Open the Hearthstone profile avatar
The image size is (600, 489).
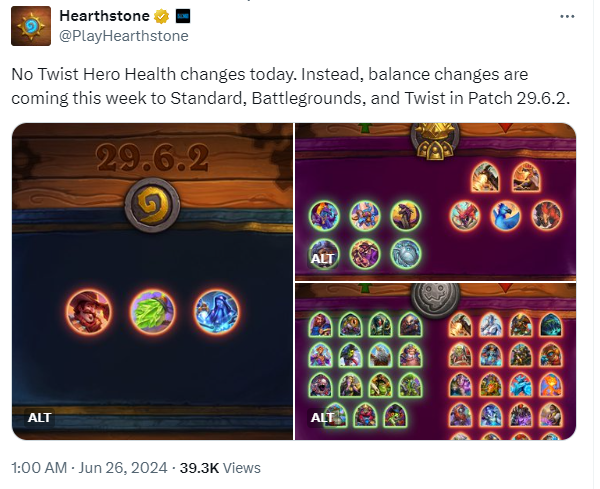click(x=31, y=26)
